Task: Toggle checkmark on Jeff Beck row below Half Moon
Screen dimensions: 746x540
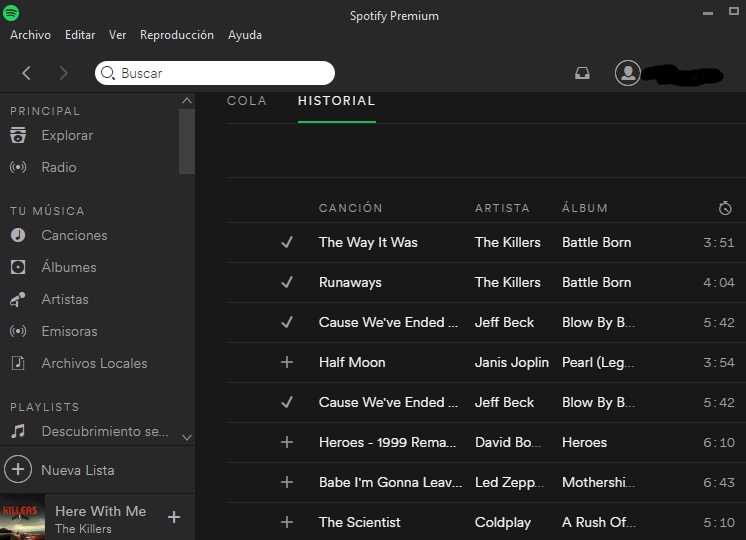Action: 287,402
